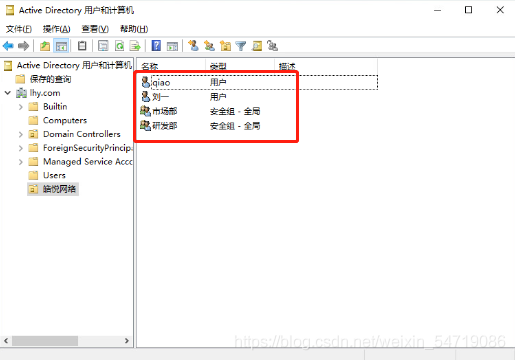This screenshot has height=360, width=515.
Task: Click the create new user toolbar icon
Action: click(x=193, y=46)
